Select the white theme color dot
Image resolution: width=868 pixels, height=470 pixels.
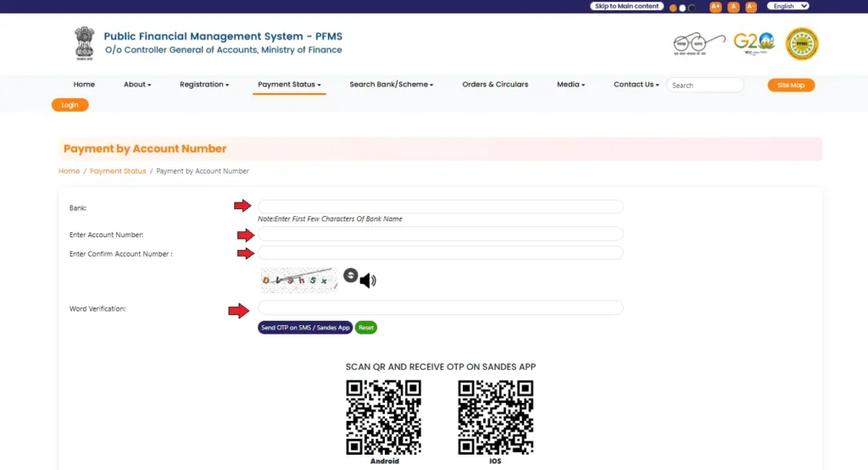point(682,8)
